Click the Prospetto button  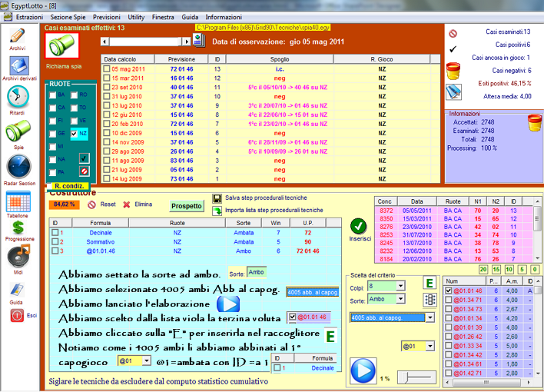[186, 206]
